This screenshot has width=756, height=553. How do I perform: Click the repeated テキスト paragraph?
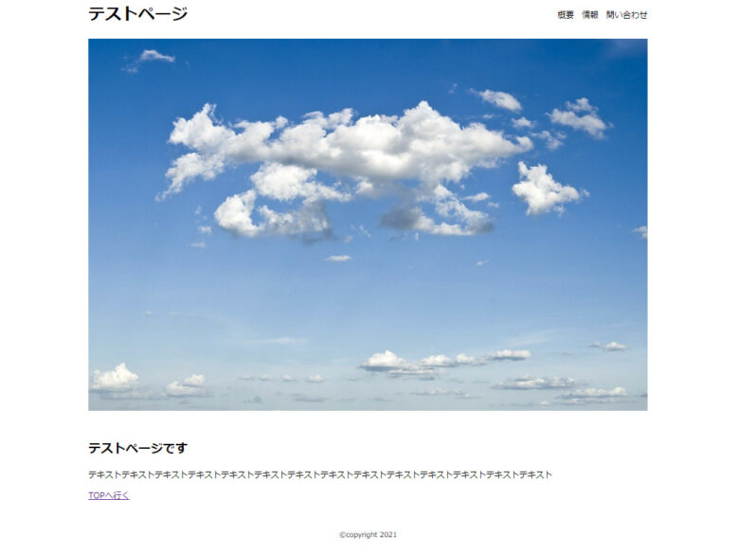319,474
